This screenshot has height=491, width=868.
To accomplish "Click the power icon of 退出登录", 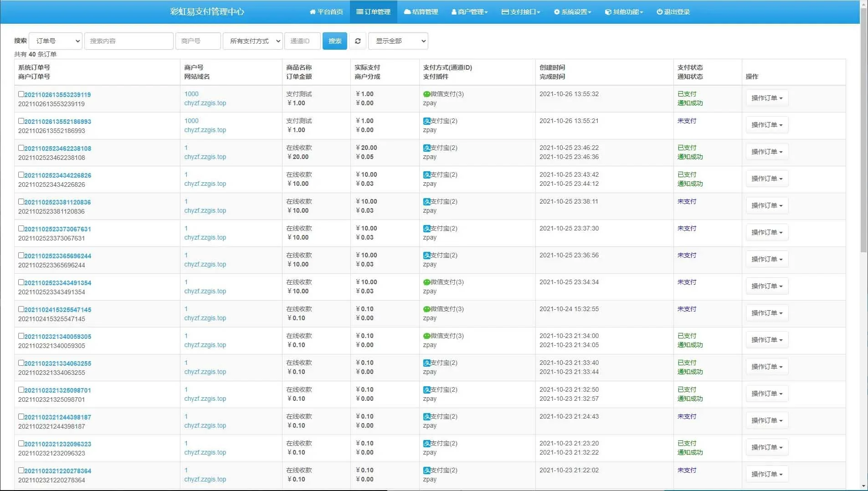I will tap(659, 12).
